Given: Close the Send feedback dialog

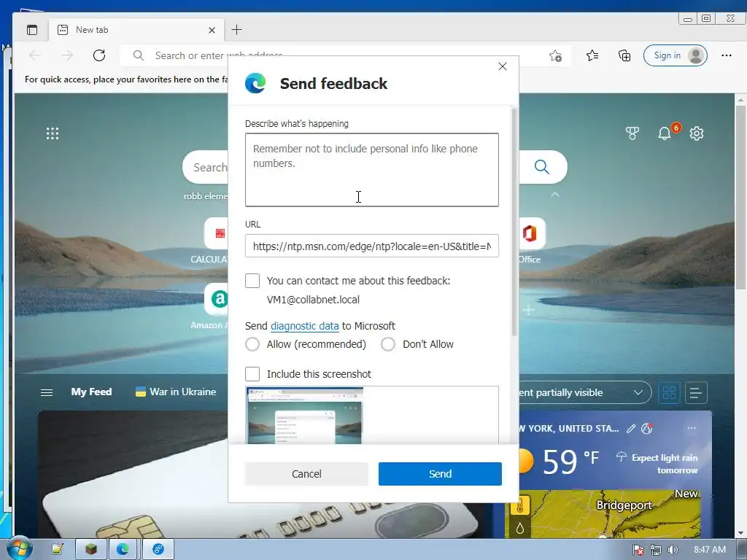Looking at the screenshot, I should tap(502, 66).
